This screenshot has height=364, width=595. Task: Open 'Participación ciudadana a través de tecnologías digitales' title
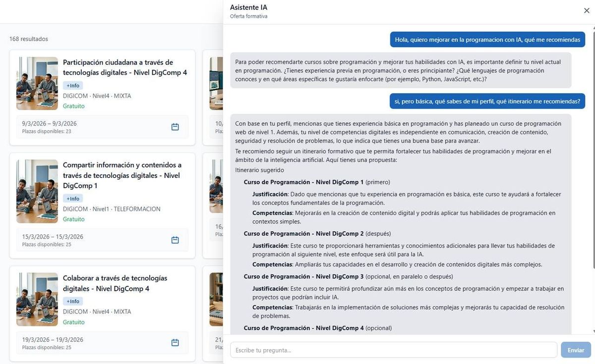click(x=125, y=67)
